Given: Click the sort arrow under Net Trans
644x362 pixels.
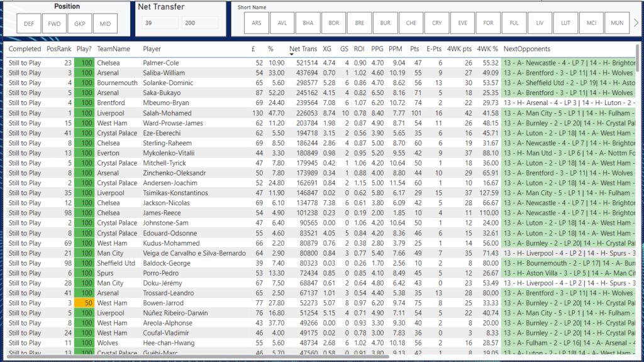Looking at the screenshot, I should [x=292, y=54].
